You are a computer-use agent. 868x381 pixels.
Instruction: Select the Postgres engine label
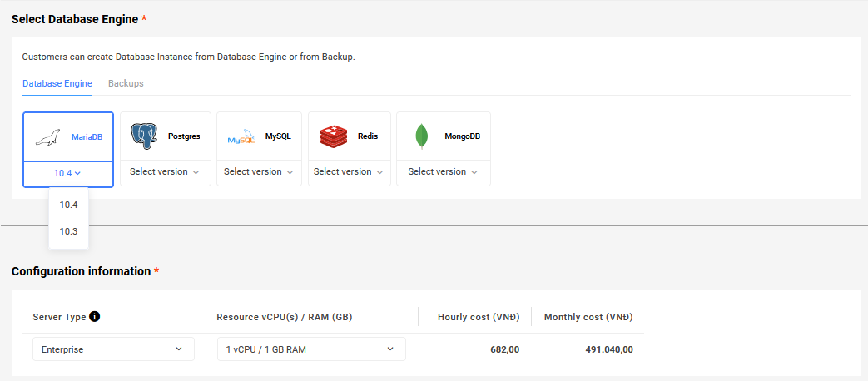tap(185, 136)
